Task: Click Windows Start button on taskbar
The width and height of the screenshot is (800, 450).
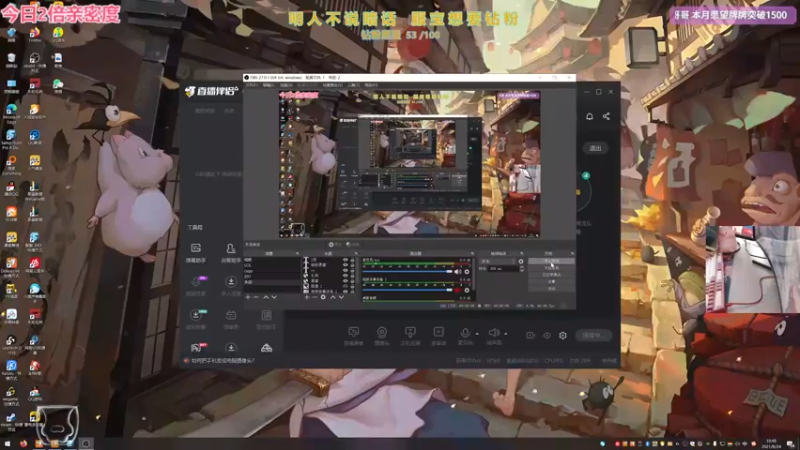Action: point(8,443)
